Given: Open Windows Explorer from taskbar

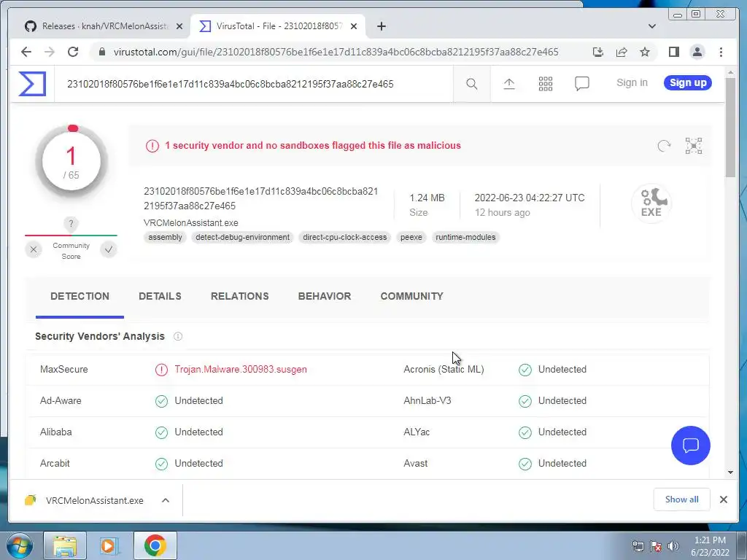Looking at the screenshot, I should coord(65,545).
